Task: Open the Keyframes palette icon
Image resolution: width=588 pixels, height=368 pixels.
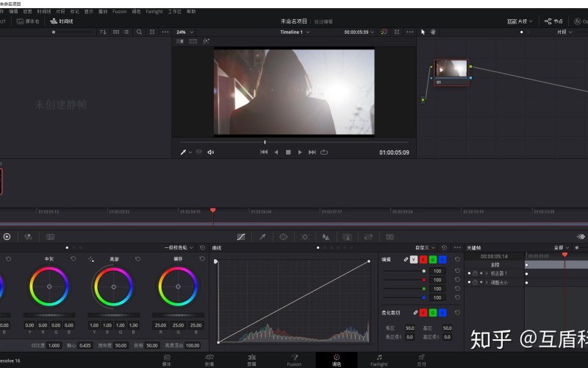Action: coord(581,236)
